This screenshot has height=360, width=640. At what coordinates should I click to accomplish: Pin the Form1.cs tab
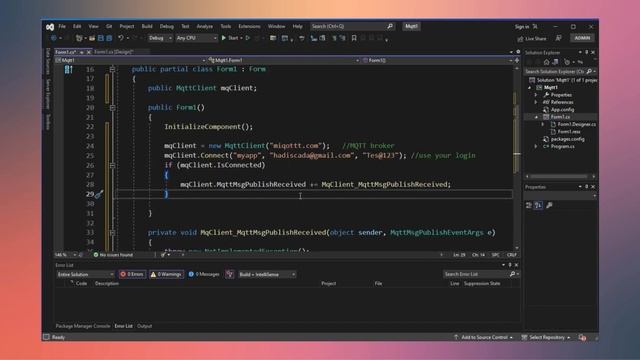click(82, 52)
